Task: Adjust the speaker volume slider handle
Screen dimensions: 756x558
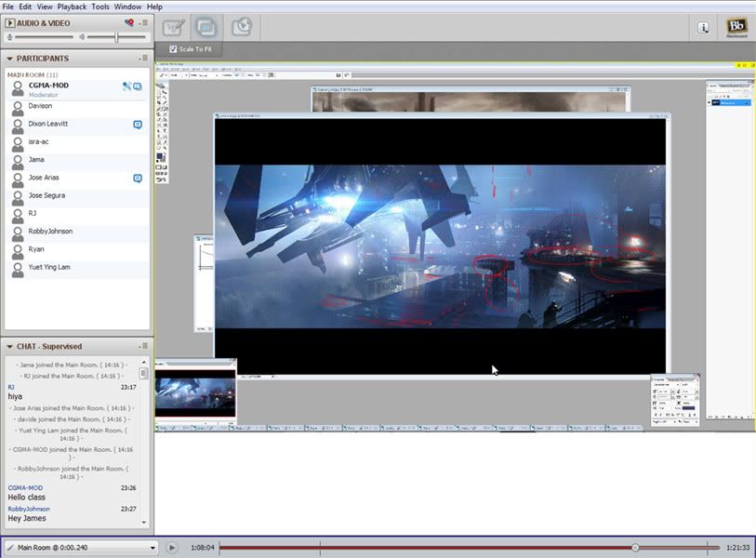Action: tap(116, 36)
